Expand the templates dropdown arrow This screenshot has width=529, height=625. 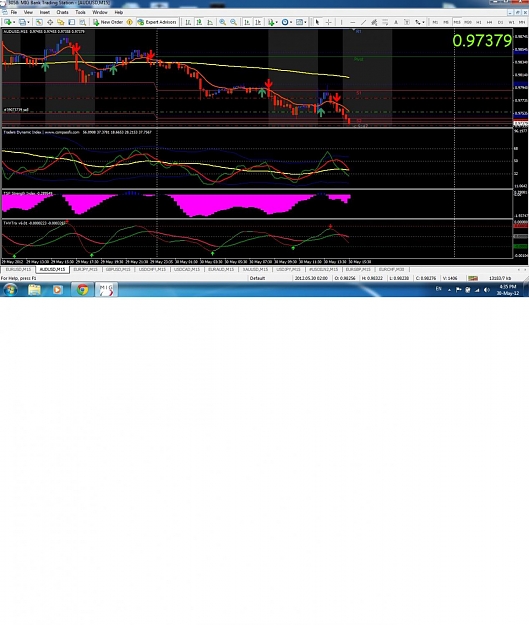305,22
